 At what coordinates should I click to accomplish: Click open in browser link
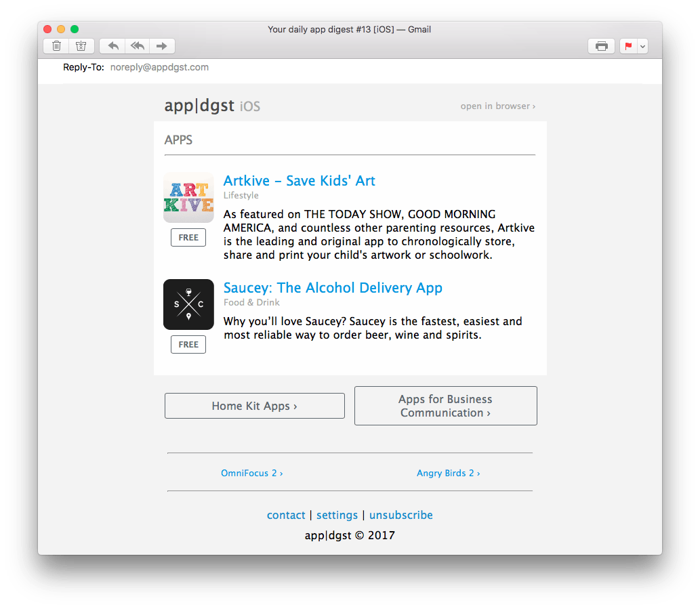coord(498,106)
